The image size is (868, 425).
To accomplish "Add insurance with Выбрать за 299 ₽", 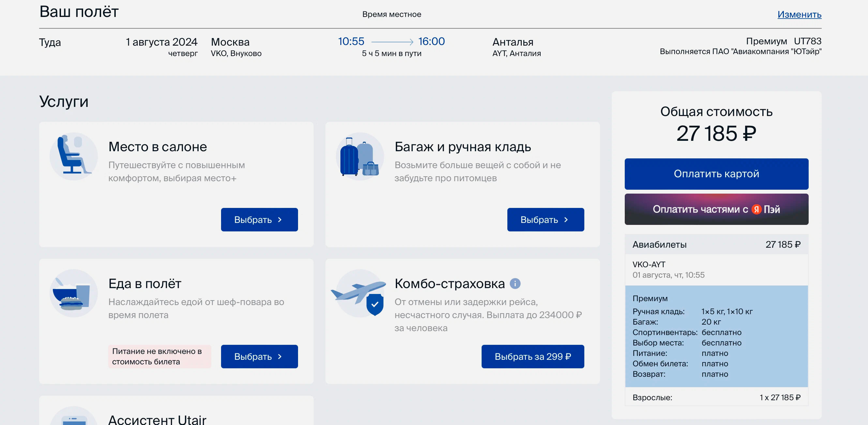I will point(532,356).
